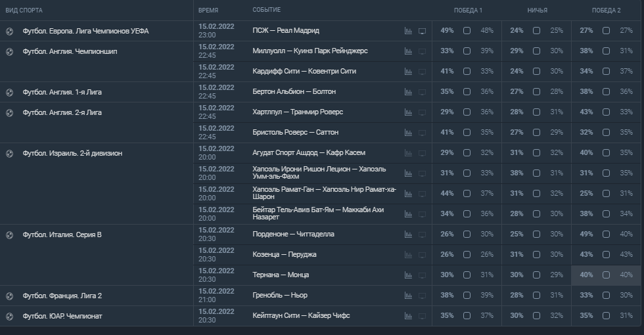The image size is (644, 335).
Task: Open statistics chart icon for ПСЖ — Реал Мадрид
Action: coord(408,31)
